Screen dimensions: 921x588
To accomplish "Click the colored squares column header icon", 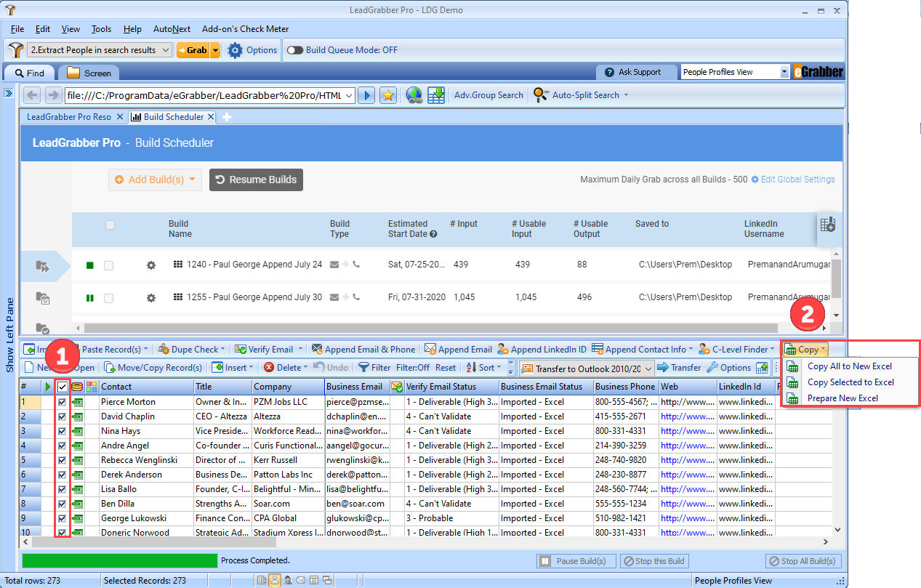I will pos(92,387).
